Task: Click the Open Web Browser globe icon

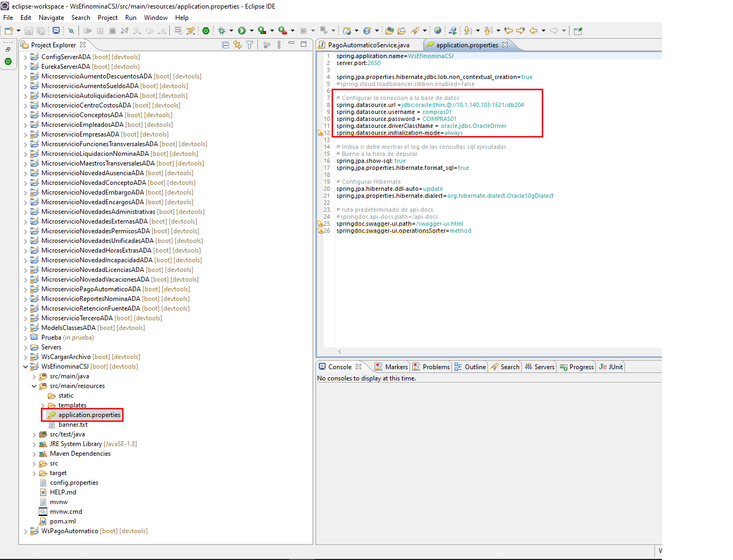Action: (x=437, y=31)
